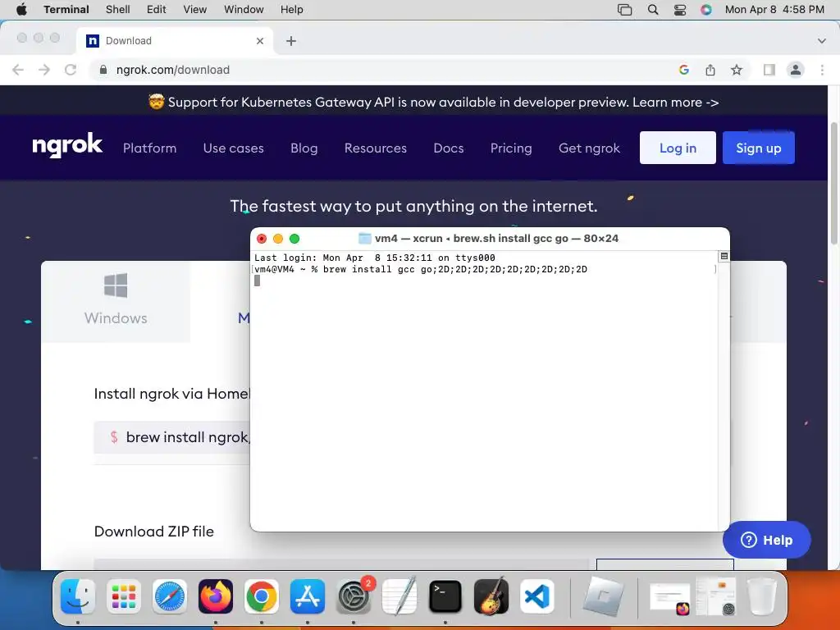
Task: Toggle the Chrome side panel
Action: click(x=769, y=70)
